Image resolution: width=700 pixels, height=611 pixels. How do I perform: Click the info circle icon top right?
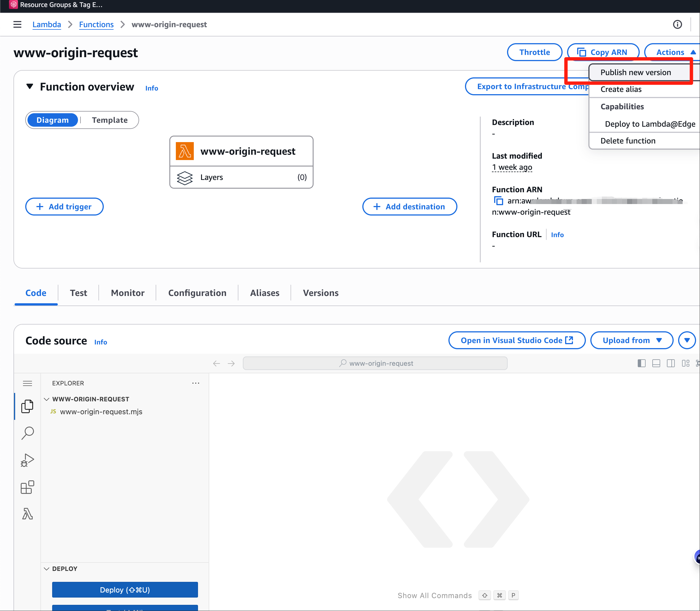click(x=677, y=25)
